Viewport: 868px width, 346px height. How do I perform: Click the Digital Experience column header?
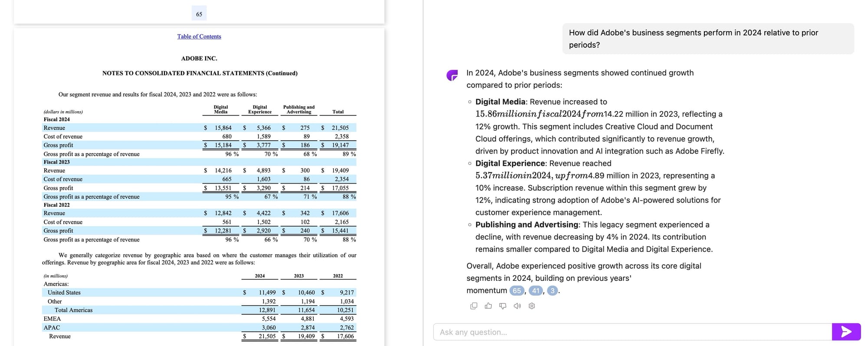coord(260,109)
